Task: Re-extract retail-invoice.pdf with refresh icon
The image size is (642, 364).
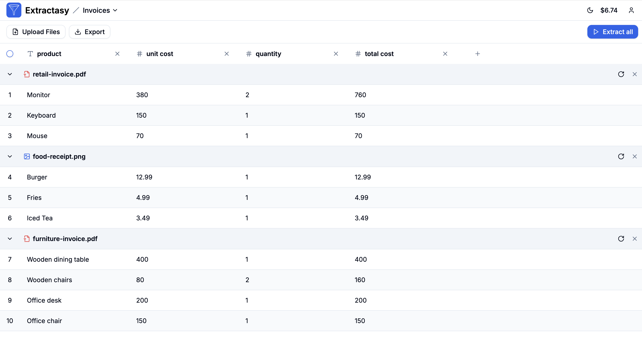Action: pyautogui.click(x=621, y=74)
